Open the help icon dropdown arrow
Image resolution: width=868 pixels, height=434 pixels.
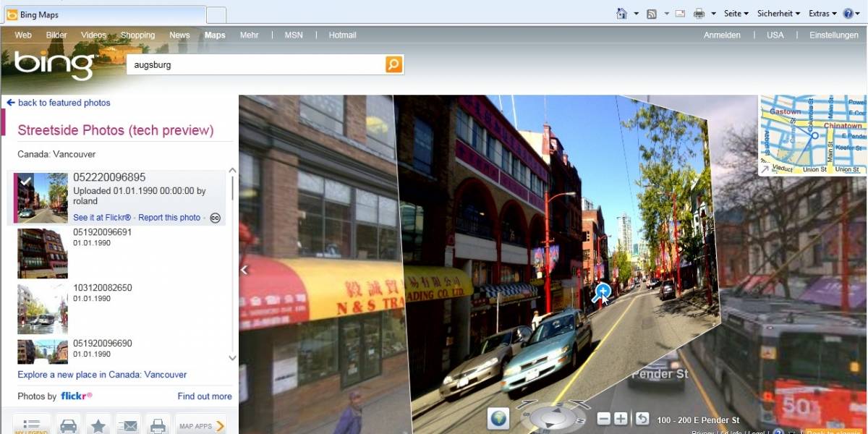(859, 14)
